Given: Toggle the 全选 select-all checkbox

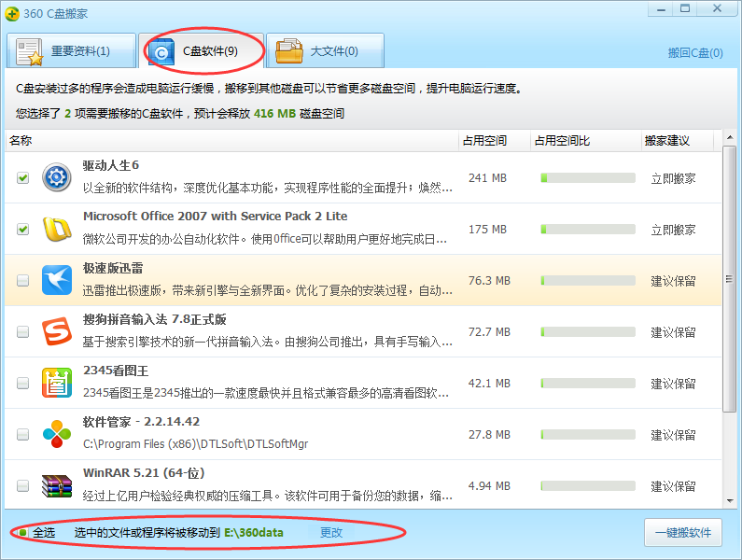Looking at the screenshot, I should (22, 533).
